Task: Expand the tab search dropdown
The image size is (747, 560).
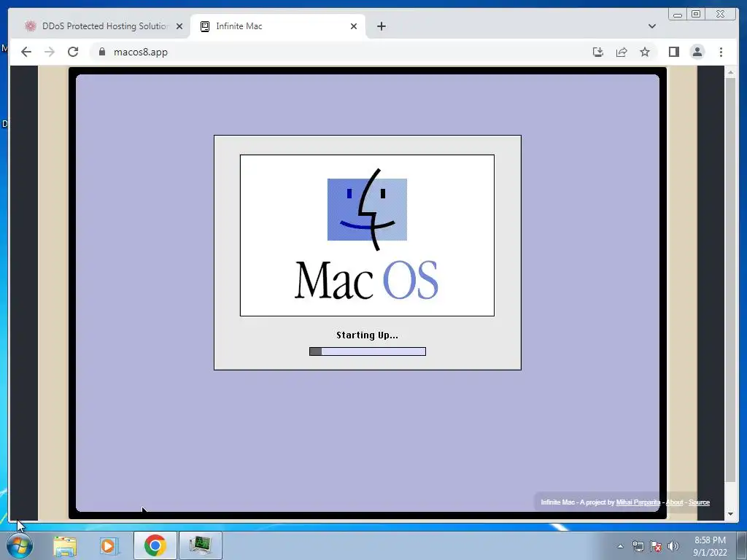Action: [x=651, y=26]
